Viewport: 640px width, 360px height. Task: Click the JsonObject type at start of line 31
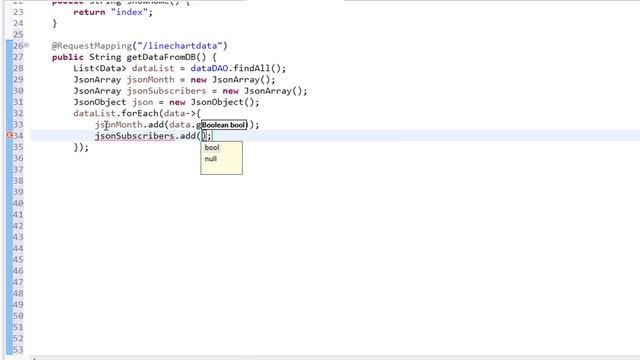click(x=100, y=102)
